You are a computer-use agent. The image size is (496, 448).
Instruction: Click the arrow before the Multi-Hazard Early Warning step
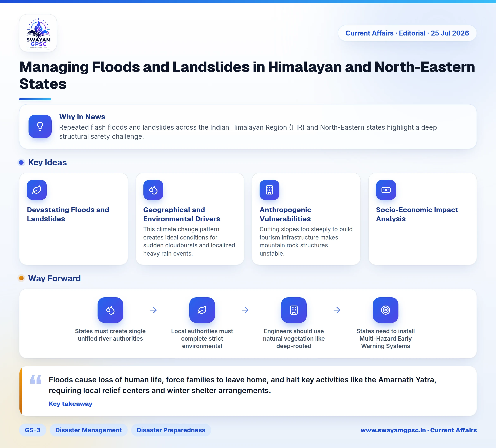[x=337, y=310]
